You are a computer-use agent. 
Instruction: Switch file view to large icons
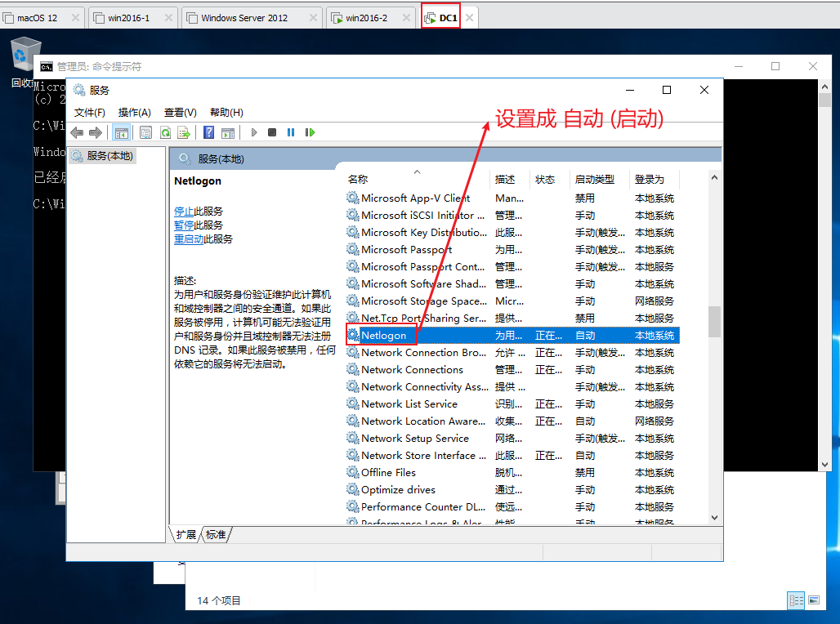click(814, 600)
